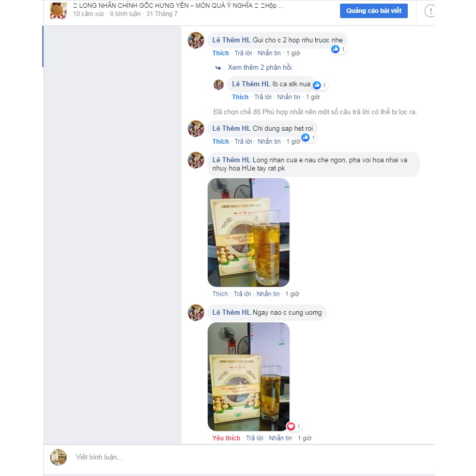Open the first Long Nhan tea photo

coord(248,233)
